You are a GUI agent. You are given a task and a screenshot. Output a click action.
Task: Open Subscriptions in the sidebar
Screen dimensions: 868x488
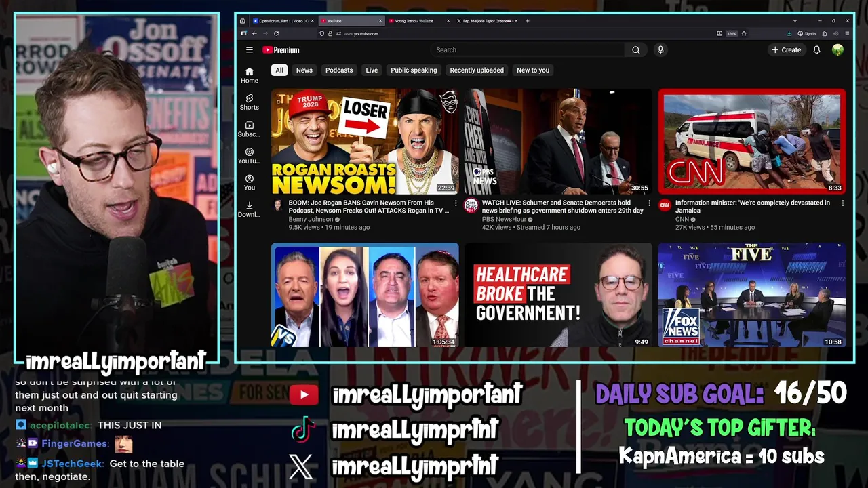[x=250, y=129]
